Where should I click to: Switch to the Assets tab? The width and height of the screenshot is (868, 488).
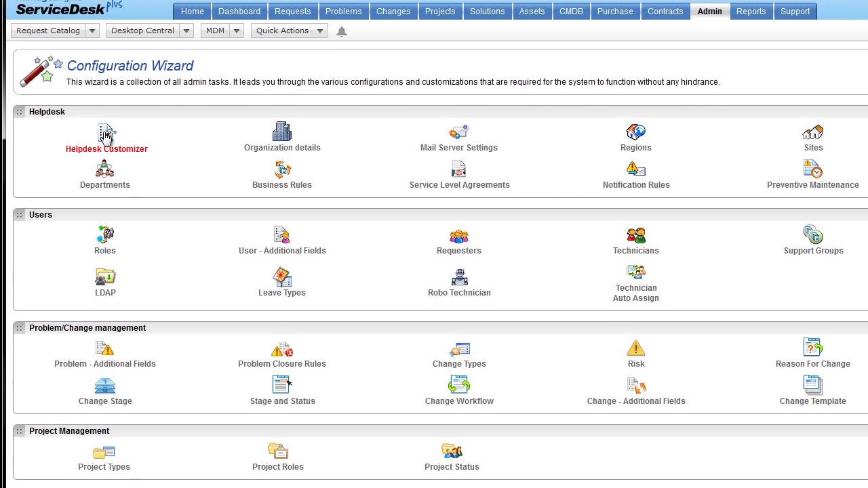(532, 11)
